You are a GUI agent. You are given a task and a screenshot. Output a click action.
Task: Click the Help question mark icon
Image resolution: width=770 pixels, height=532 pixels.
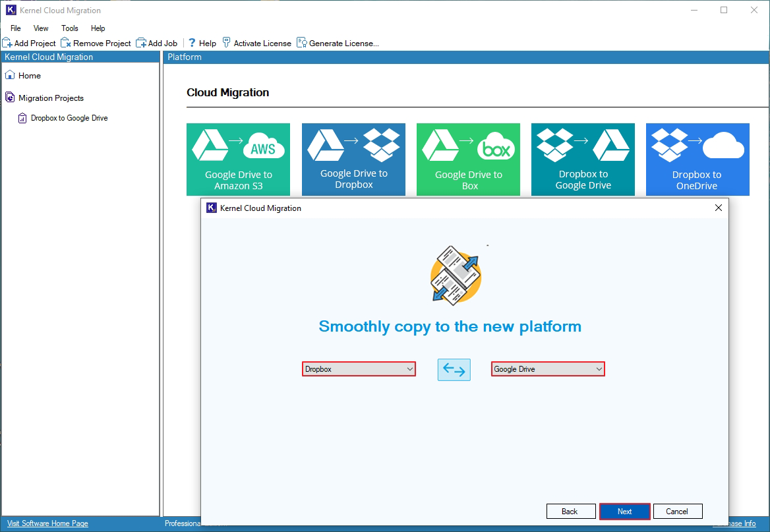pos(192,44)
